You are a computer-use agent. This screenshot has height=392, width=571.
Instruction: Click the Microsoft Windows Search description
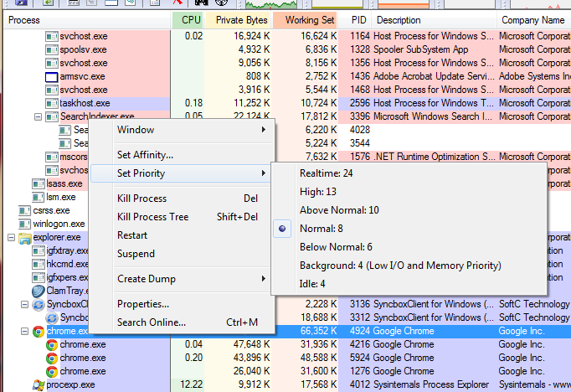[x=433, y=116]
